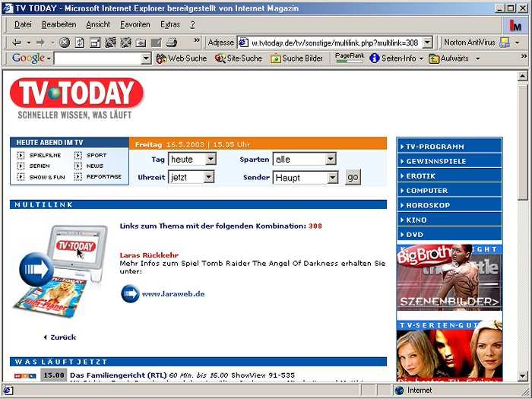The height and width of the screenshot is (399, 532).
Task: Open the KINO sidebar link
Action: point(449,220)
